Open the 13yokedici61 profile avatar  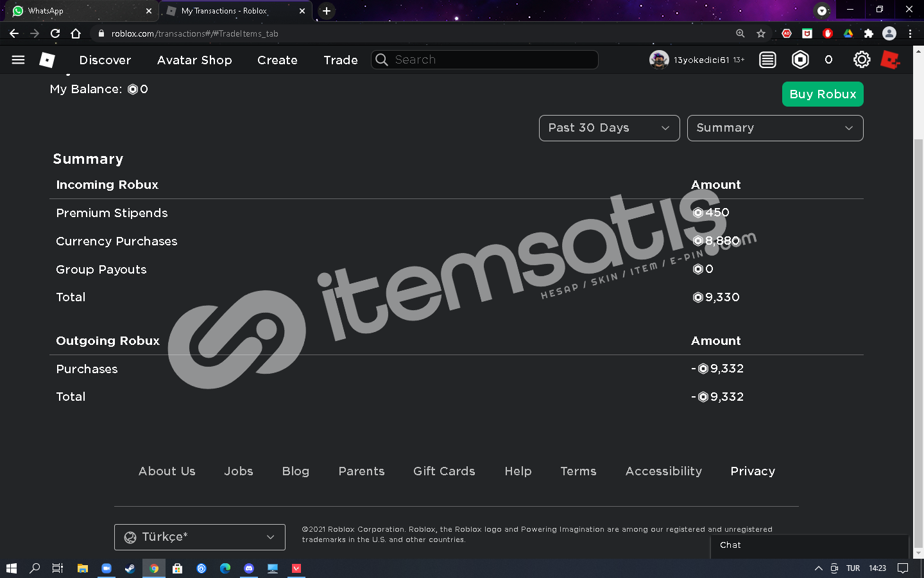[659, 60]
